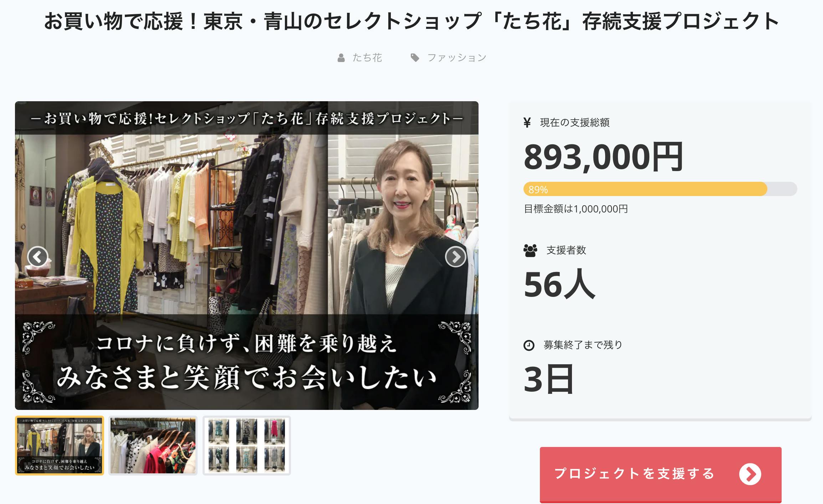Click the supporters group icon by 支援者数
Viewport: 823px width, 504px height.
530,251
